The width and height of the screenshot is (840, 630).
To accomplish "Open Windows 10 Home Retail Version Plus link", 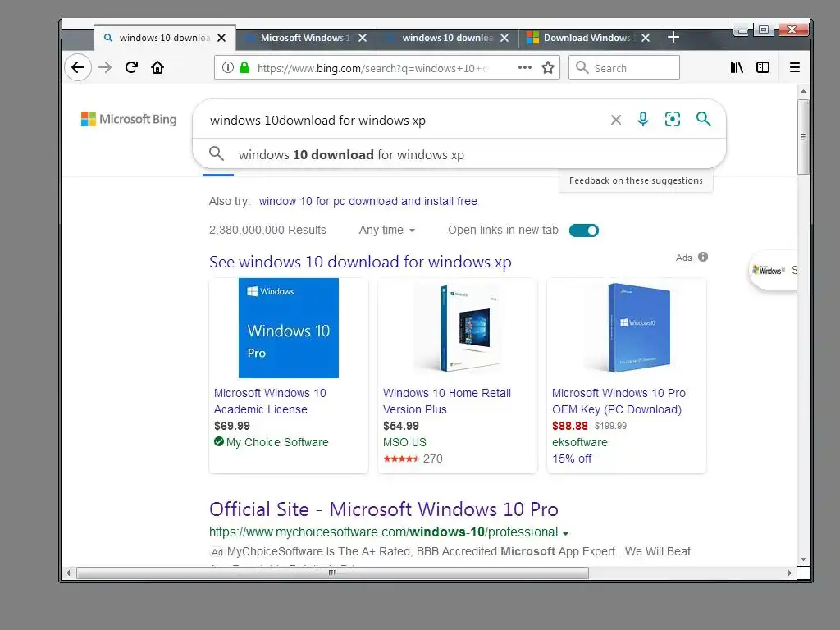I will pyautogui.click(x=447, y=401).
